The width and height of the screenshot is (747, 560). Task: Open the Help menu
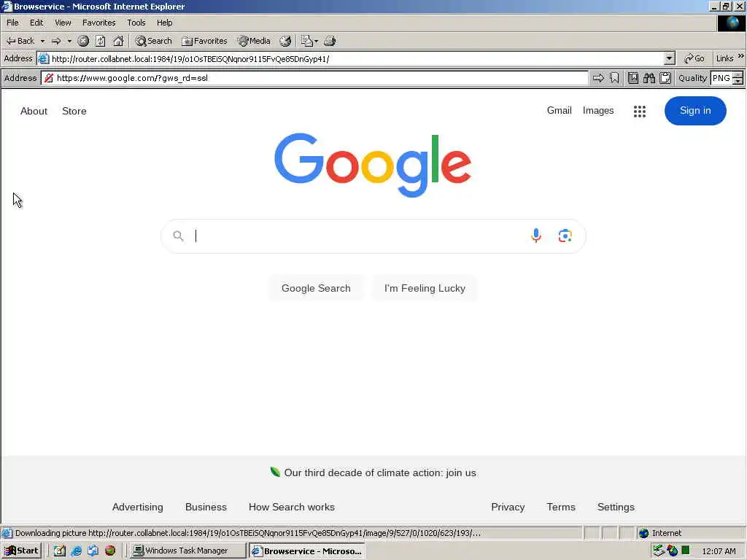coord(164,23)
